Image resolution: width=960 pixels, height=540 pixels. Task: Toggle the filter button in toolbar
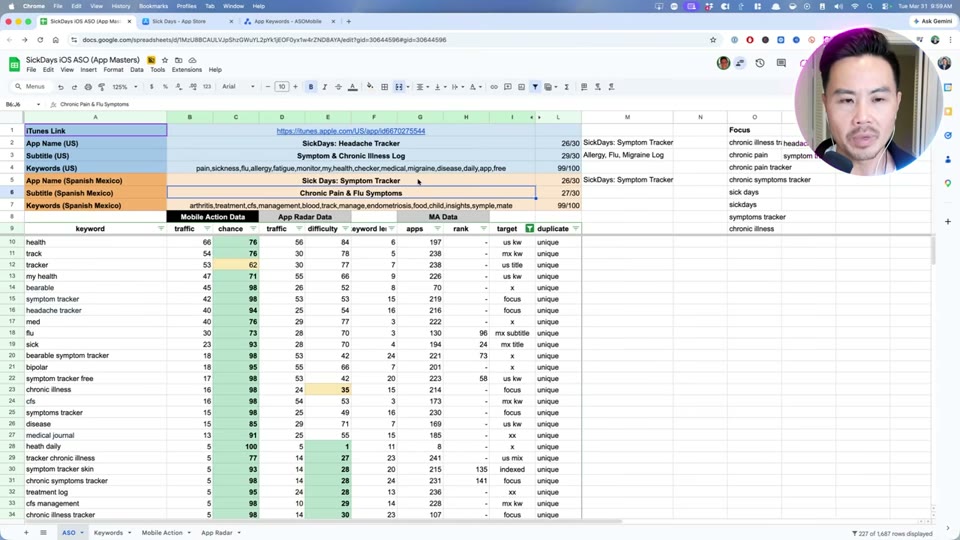[x=535, y=87]
